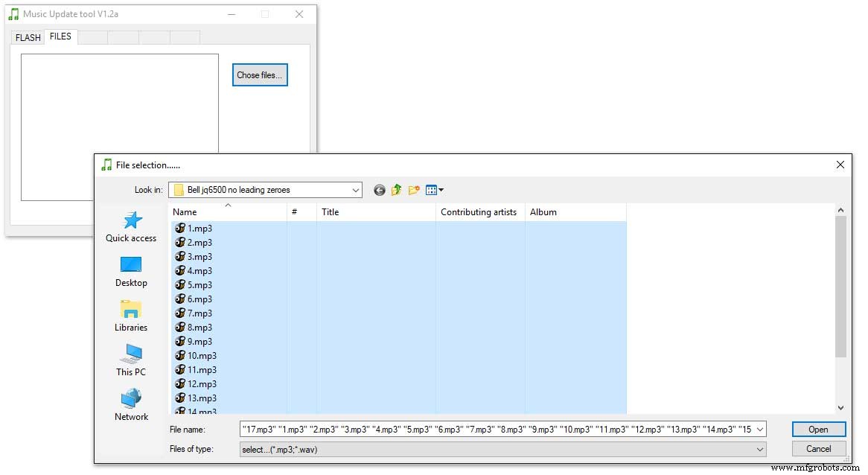Select This PC in sidebar
The height and width of the screenshot is (475, 868).
tap(131, 360)
